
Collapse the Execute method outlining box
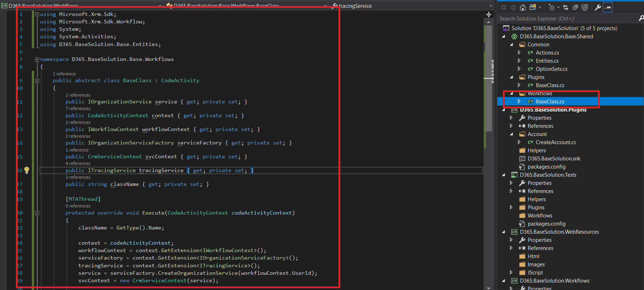tap(37, 213)
